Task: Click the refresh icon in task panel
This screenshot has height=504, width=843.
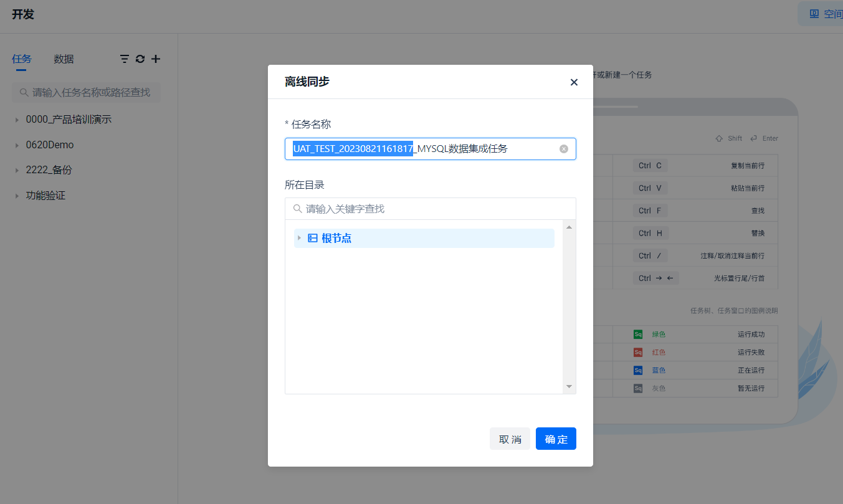Action: pos(140,59)
